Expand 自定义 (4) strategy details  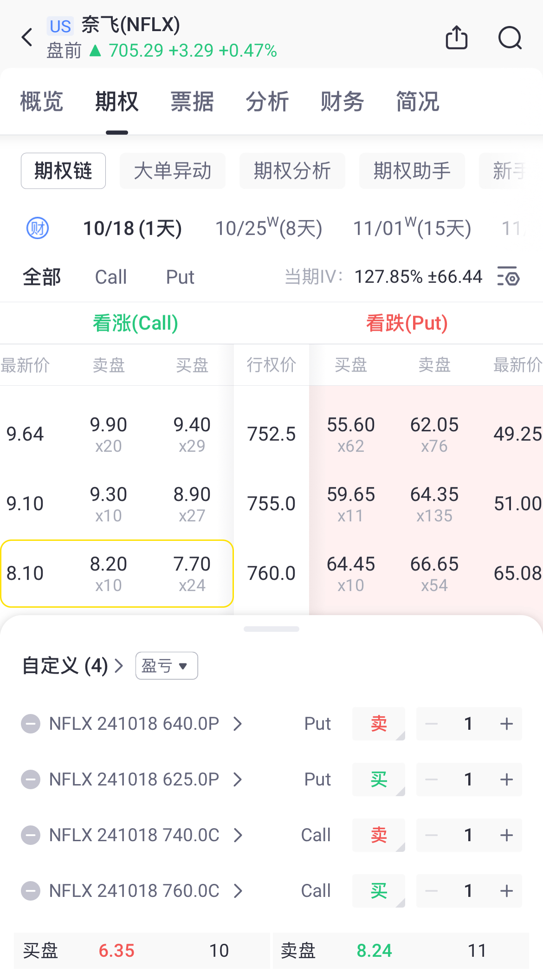click(x=73, y=666)
